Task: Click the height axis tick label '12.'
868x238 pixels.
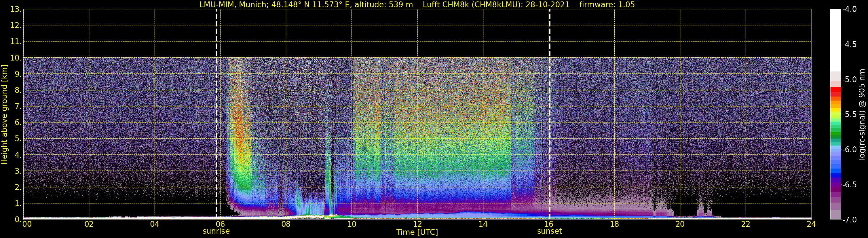Action: point(16,25)
